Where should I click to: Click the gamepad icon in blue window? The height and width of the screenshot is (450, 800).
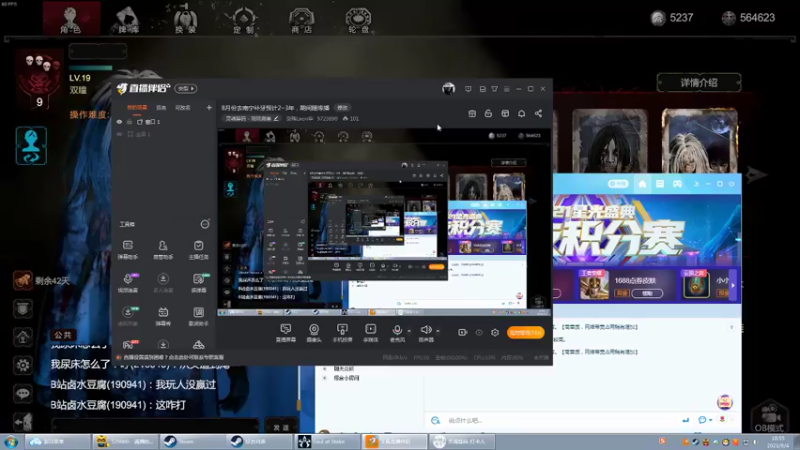point(677,184)
